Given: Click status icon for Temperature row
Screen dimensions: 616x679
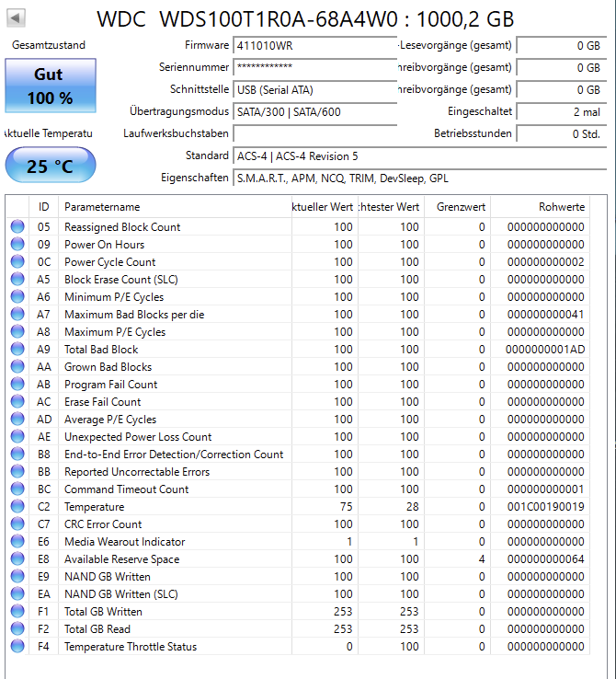Looking at the screenshot, I should [17, 506].
